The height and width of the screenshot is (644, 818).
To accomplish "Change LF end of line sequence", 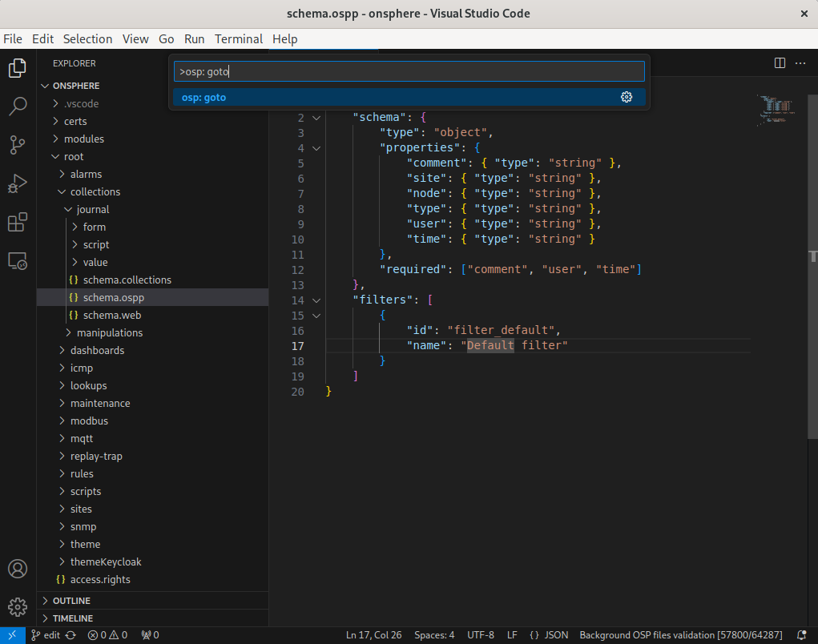I will coord(512,635).
